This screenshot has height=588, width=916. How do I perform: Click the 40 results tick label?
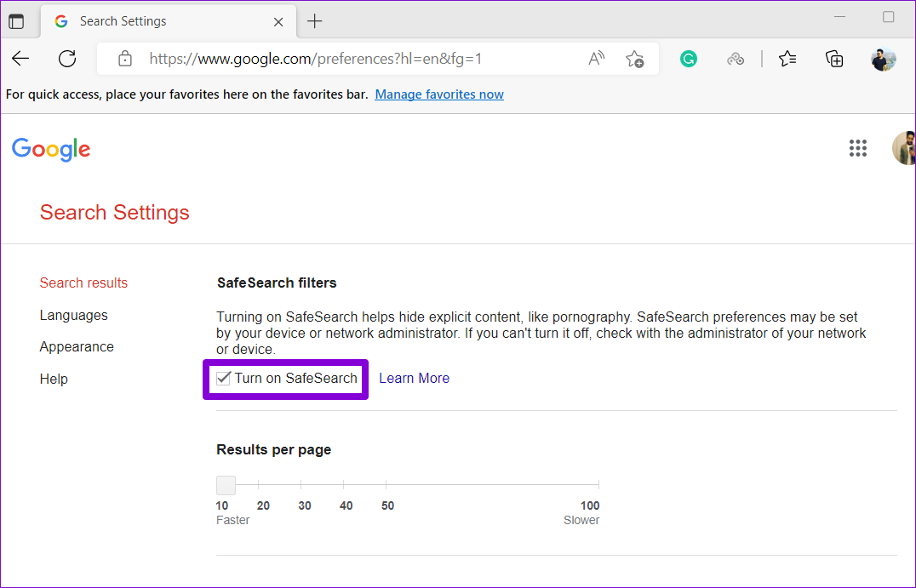tap(346, 505)
